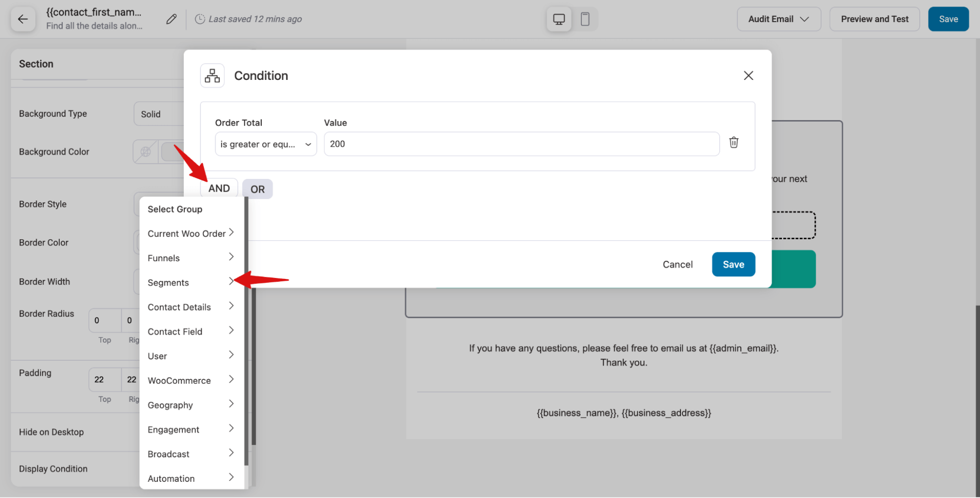This screenshot has width=980, height=498.
Task: Toggle the OR condition logic
Action: click(x=257, y=189)
